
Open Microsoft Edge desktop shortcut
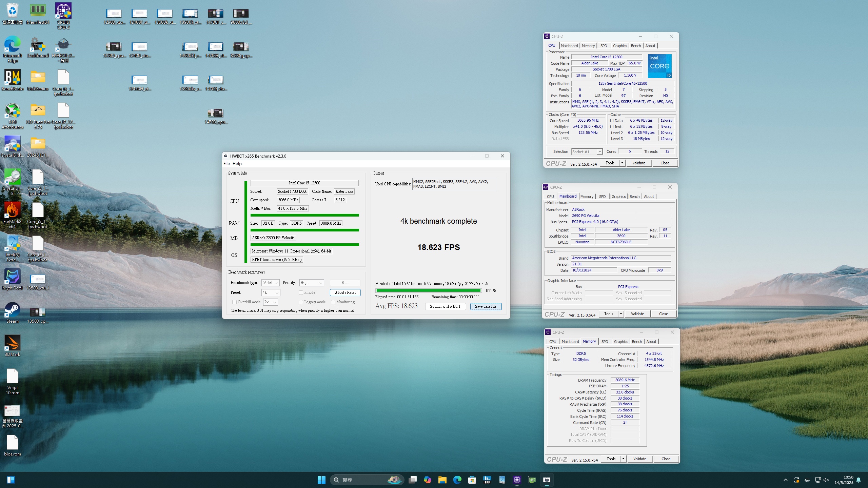click(13, 49)
